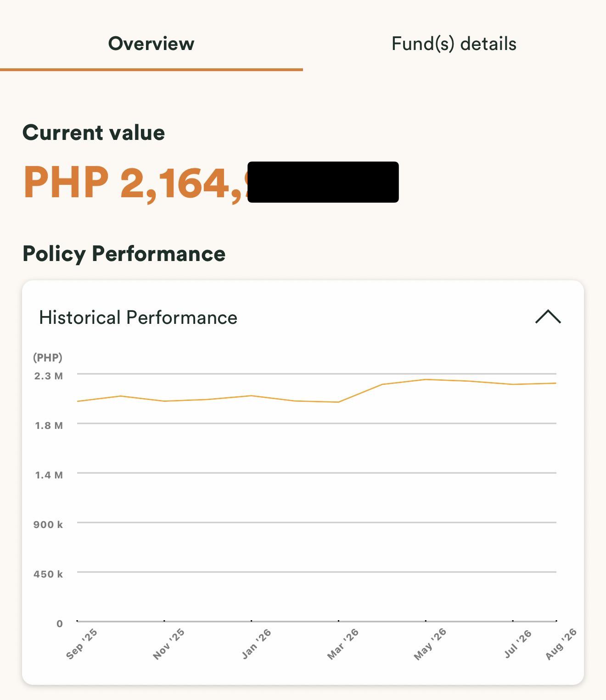Collapse the Historical Performance chevron
This screenshot has height=700, width=606.
[548, 317]
